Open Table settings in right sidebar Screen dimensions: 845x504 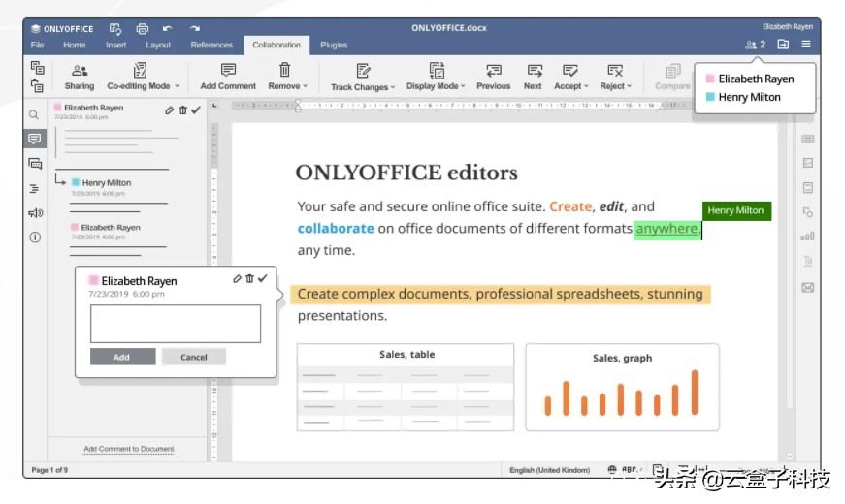[x=808, y=140]
